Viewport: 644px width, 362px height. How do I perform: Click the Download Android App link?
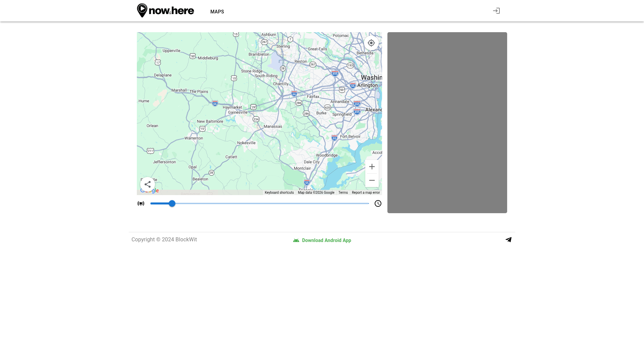pyautogui.click(x=322, y=240)
